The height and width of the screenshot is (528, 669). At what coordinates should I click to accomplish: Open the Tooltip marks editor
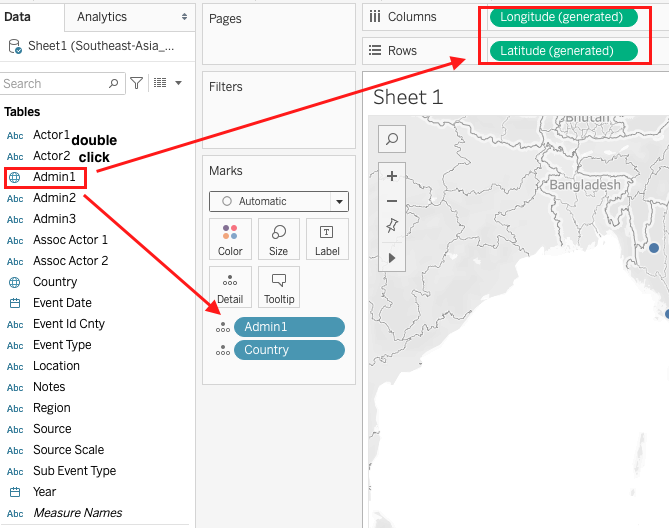pyautogui.click(x=278, y=287)
